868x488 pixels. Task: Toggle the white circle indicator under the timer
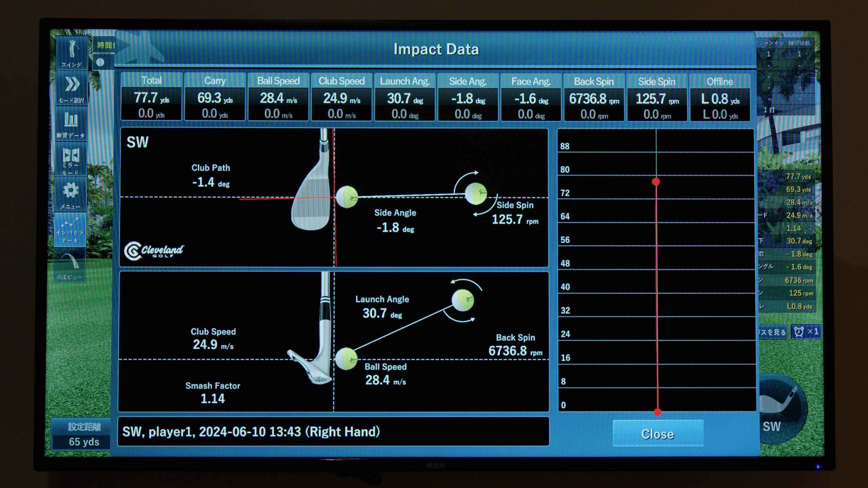point(100,62)
